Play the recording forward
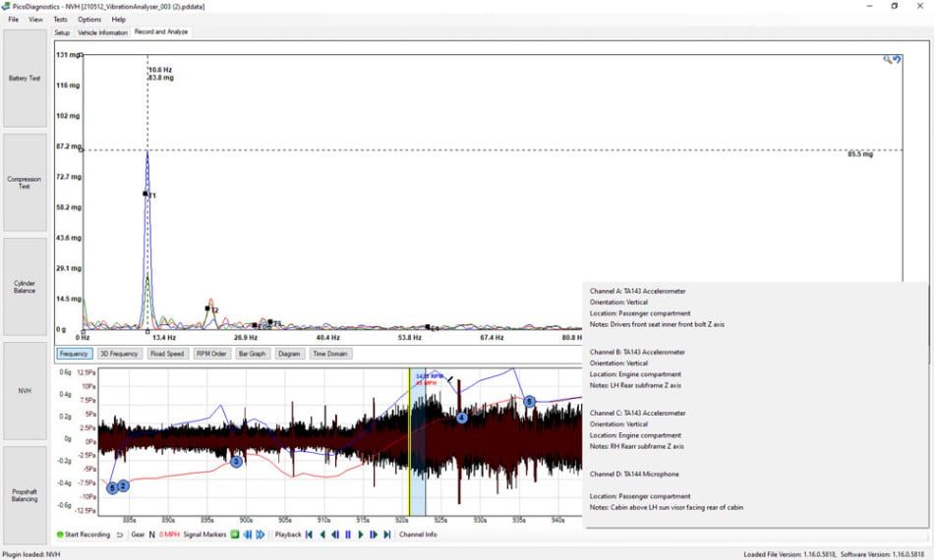The width and height of the screenshot is (934, 560). [361, 534]
